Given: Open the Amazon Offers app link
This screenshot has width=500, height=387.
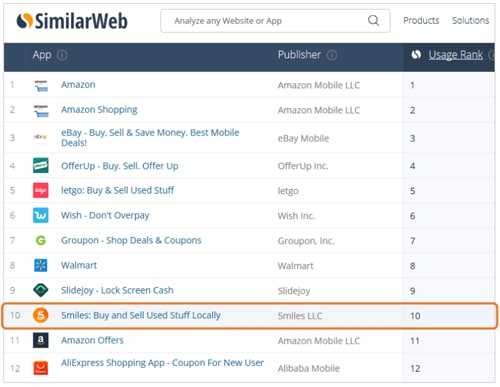Looking at the screenshot, I should point(92,340).
